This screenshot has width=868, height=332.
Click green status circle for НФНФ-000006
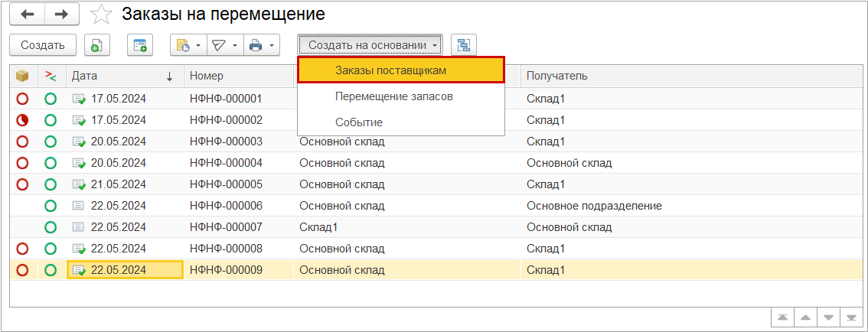51,206
